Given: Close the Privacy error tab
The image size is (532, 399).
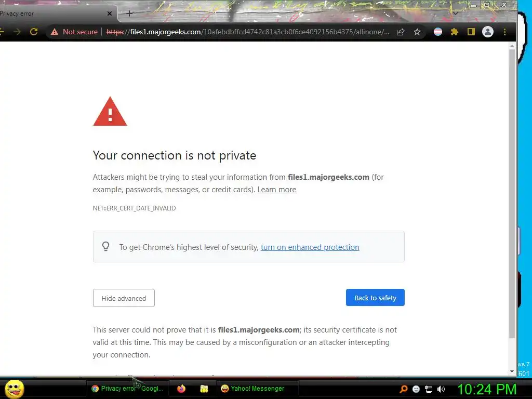Looking at the screenshot, I should 109,14.
